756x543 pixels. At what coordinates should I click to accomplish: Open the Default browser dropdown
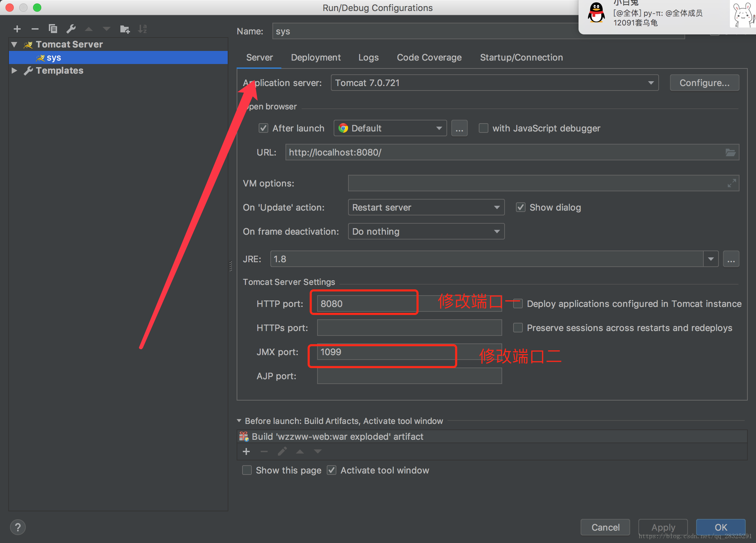[x=390, y=128]
